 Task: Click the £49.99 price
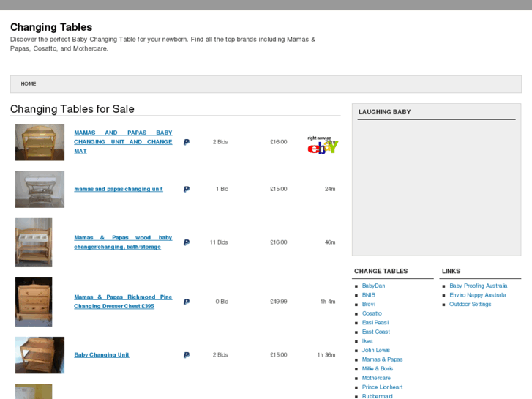coord(279,302)
